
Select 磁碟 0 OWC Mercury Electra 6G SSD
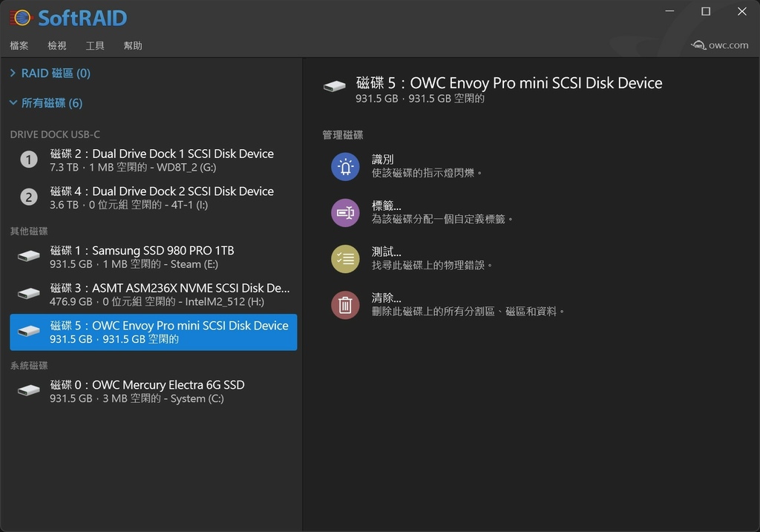[x=153, y=392]
